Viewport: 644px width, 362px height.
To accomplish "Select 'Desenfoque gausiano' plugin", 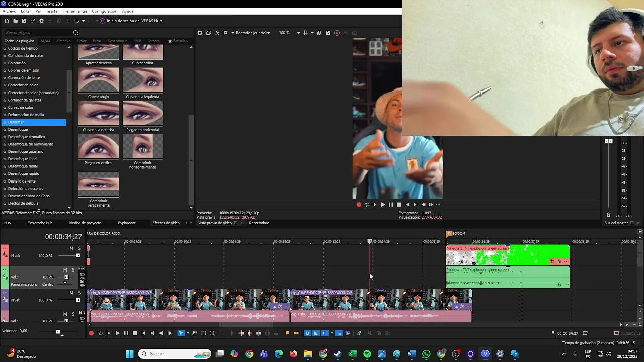I will (x=26, y=151).
